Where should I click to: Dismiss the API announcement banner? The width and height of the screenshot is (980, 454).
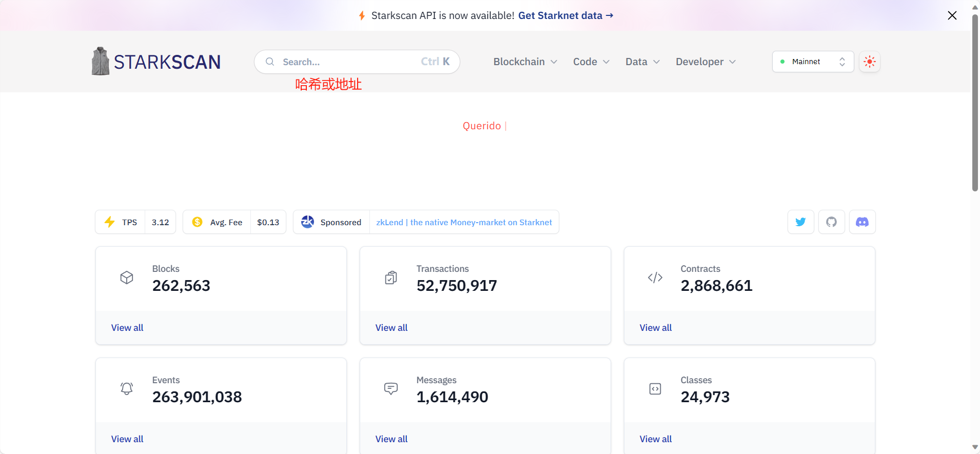tap(952, 15)
